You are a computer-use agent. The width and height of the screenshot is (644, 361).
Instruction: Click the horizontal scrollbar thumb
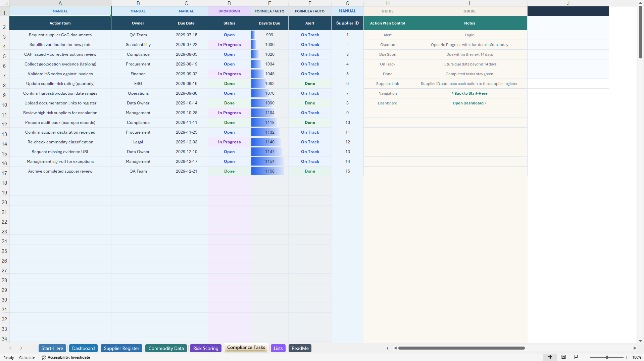tap(461, 348)
